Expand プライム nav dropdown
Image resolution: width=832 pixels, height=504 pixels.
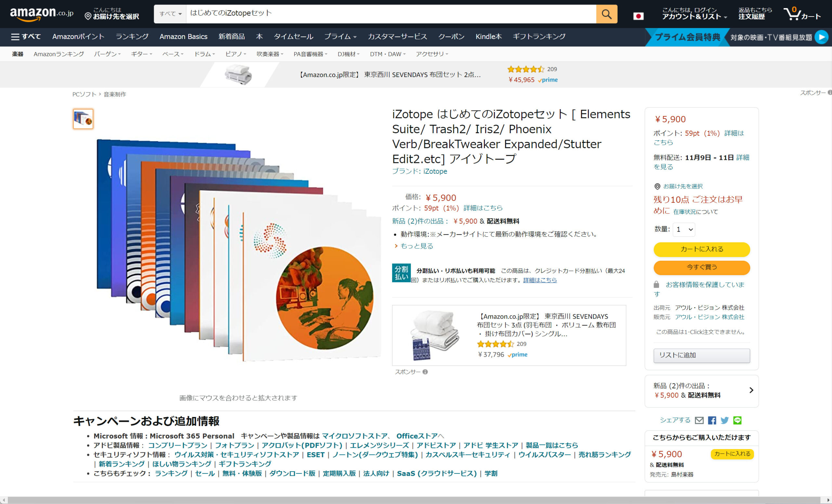point(340,37)
